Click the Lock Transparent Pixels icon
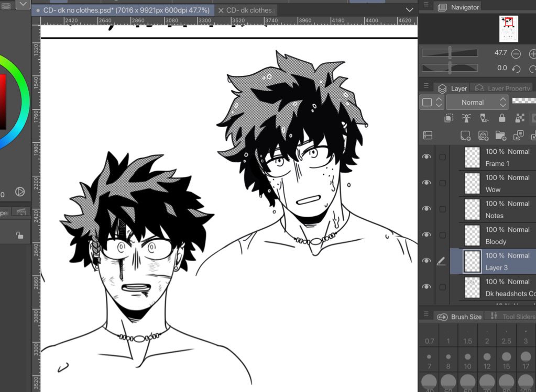536x392 pixels. [x=519, y=118]
